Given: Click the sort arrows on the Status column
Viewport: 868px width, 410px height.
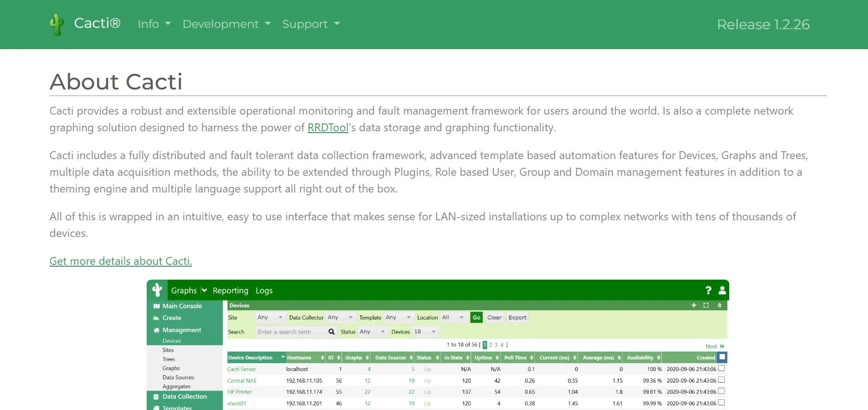Looking at the screenshot, I should pos(437,358).
